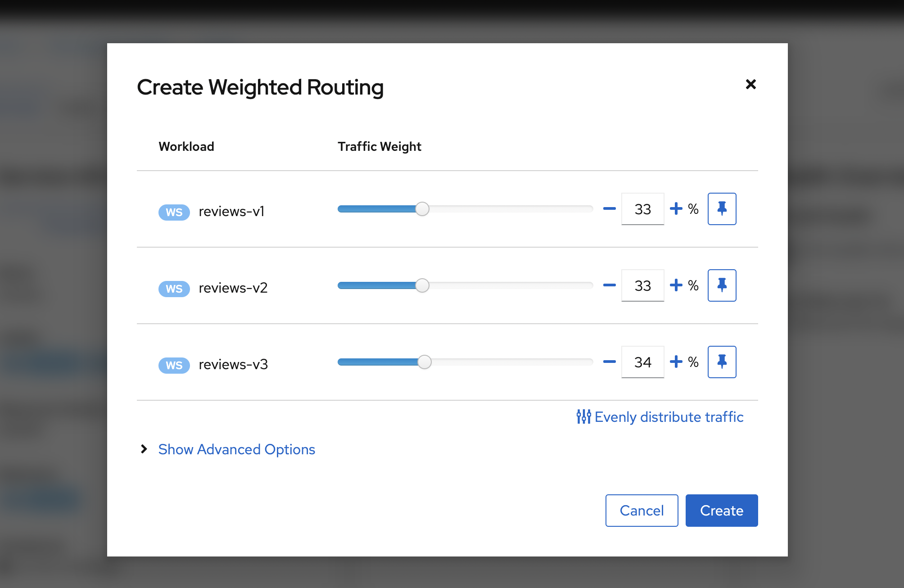The height and width of the screenshot is (588, 904).
Task: Lock reviews-v2 weight with pin icon
Action: [x=722, y=285]
